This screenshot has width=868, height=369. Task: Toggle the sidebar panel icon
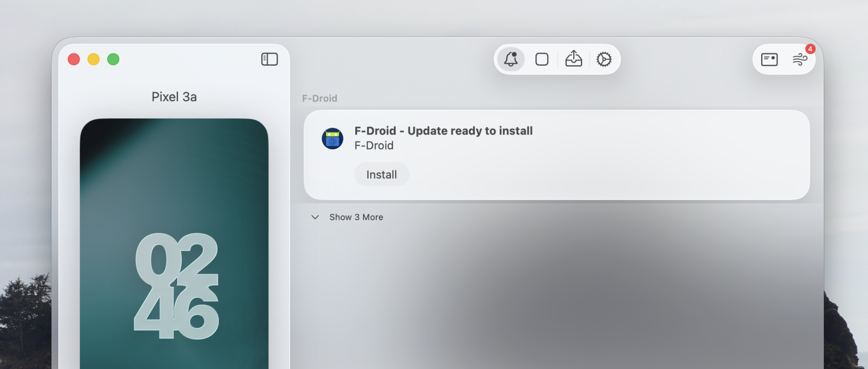point(270,59)
